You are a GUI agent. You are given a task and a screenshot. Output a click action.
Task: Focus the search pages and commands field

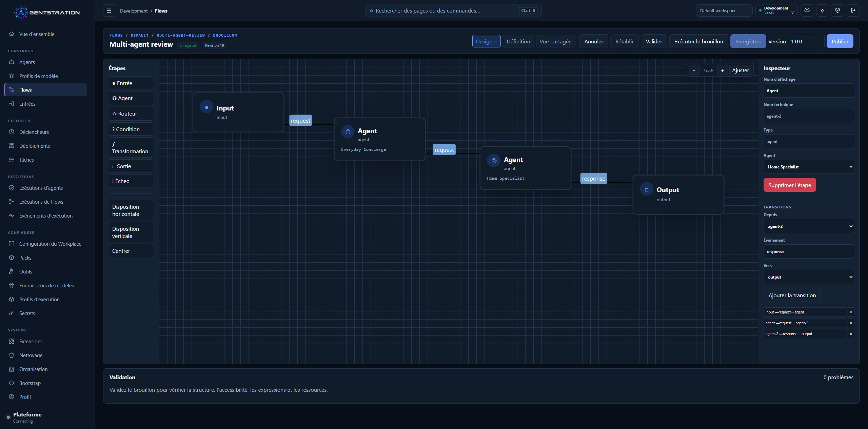pyautogui.click(x=453, y=11)
